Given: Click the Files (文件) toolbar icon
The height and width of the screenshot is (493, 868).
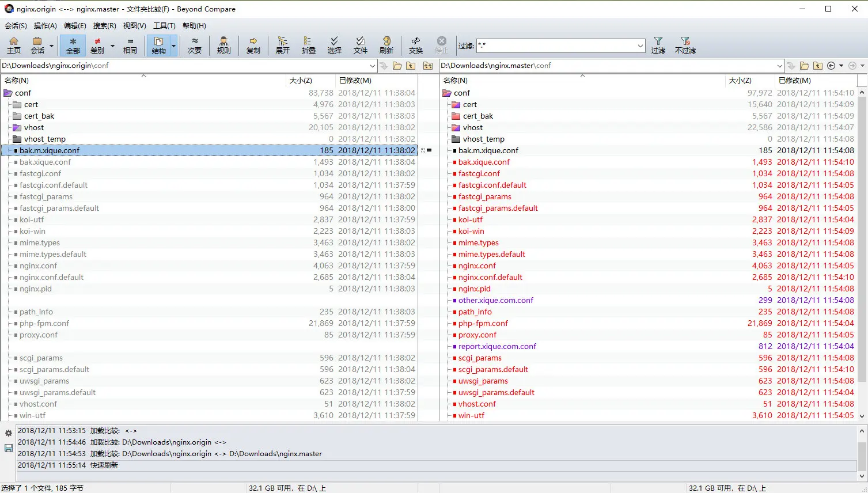Looking at the screenshot, I should tap(360, 45).
